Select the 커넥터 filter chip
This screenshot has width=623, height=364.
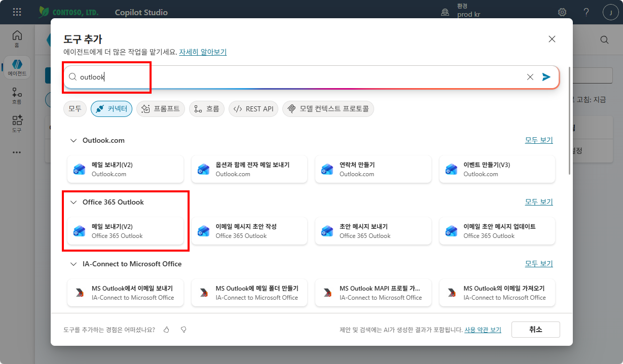[x=112, y=109]
